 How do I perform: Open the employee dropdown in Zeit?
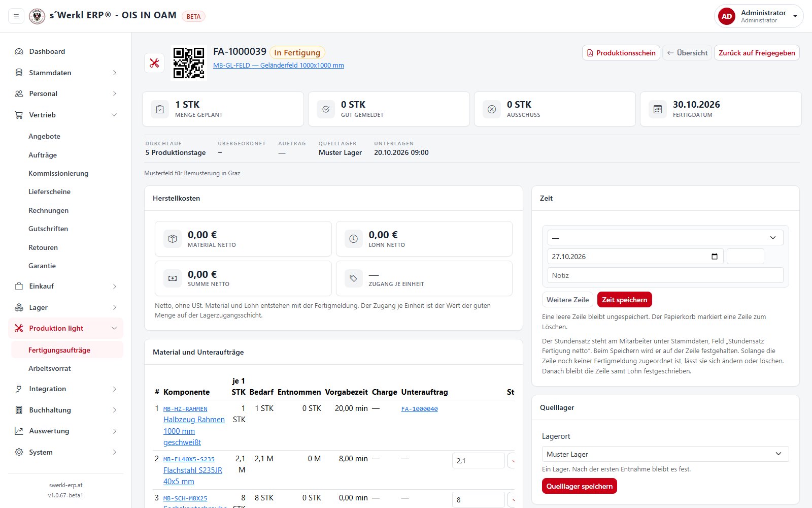665,238
